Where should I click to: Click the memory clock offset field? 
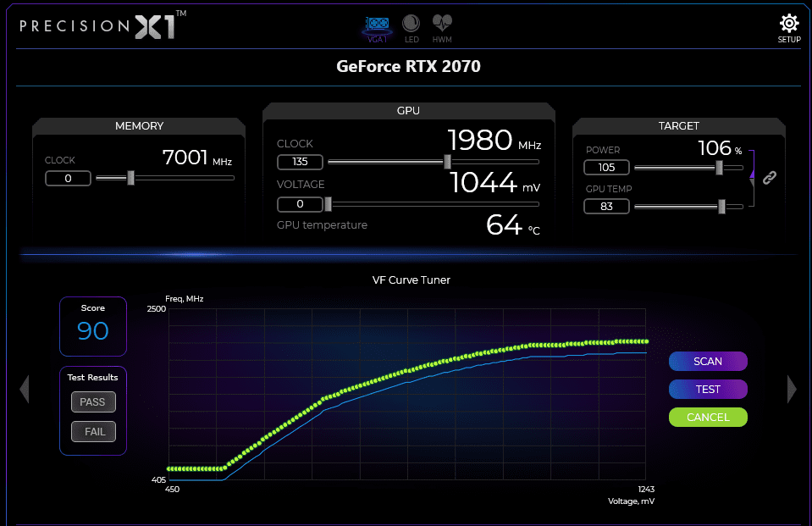68,178
